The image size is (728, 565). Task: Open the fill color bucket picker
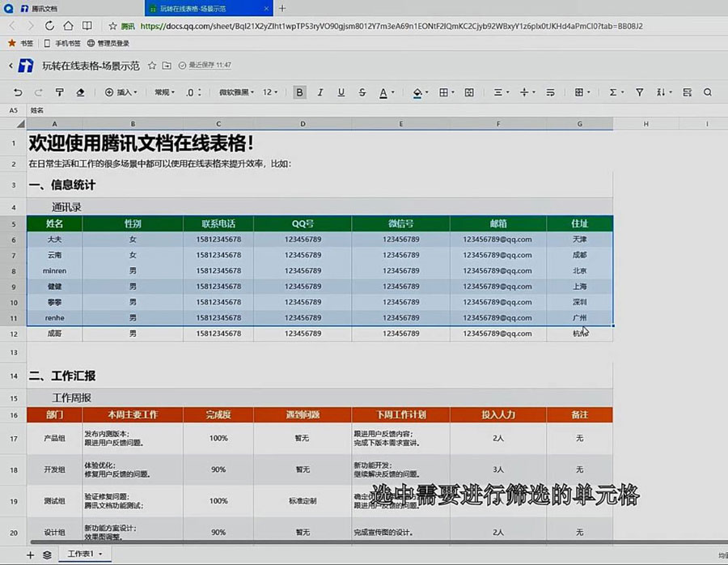pos(417,92)
